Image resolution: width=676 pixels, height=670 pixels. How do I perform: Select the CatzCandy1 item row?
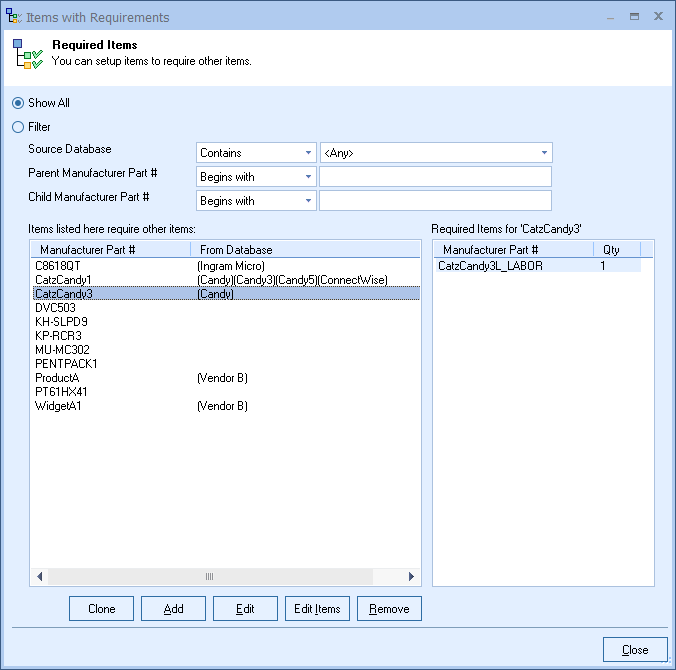point(63,280)
